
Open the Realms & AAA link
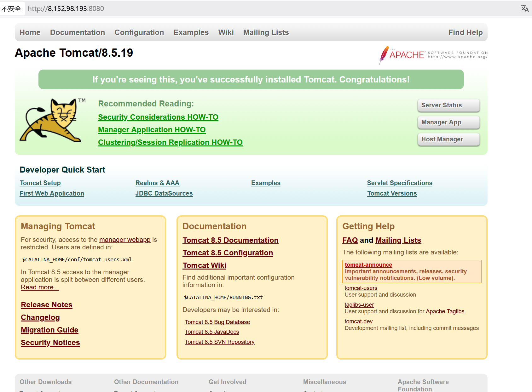pyautogui.click(x=157, y=183)
